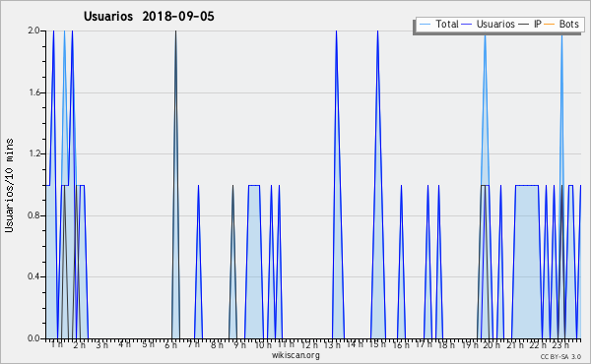Click the x-axis label '20 h'
Screen dimensions: 591x364
pyautogui.click(x=492, y=344)
